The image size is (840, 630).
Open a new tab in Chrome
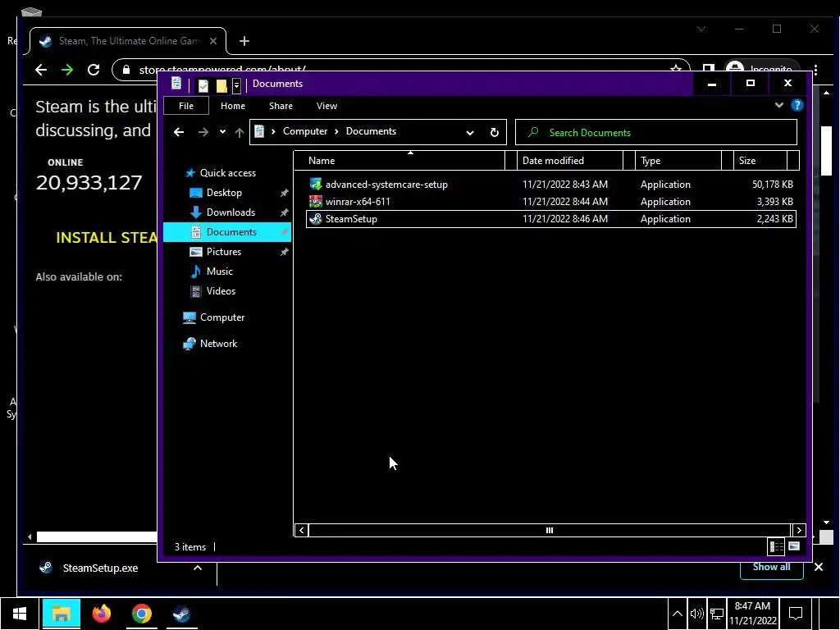pos(244,41)
